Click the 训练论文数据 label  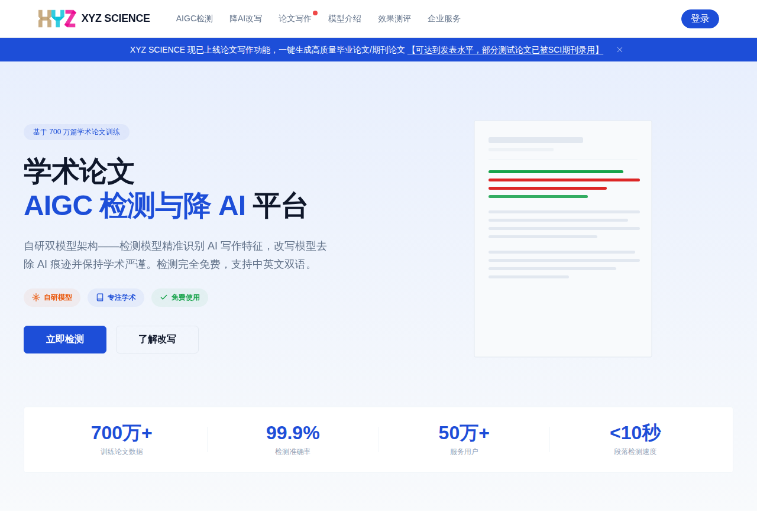click(122, 452)
